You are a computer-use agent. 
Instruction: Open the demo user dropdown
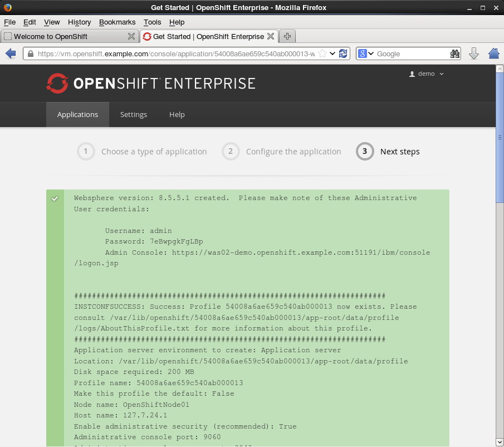click(x=426, y=74)
